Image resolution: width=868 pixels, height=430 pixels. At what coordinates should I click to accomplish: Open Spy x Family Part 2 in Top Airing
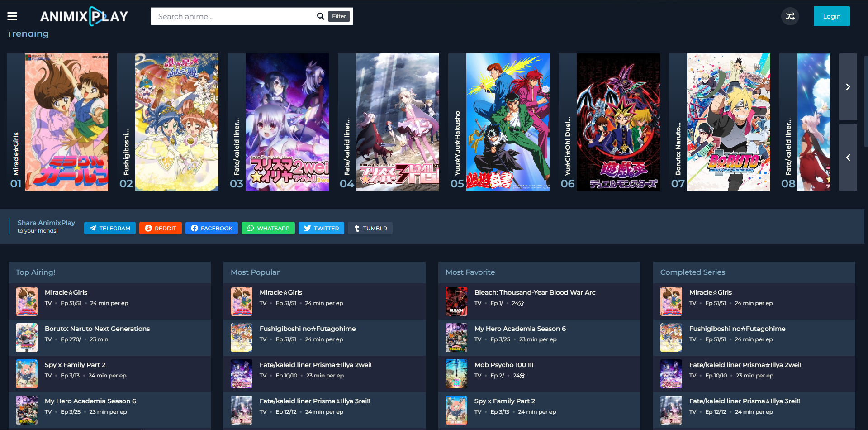click(75, 365)
